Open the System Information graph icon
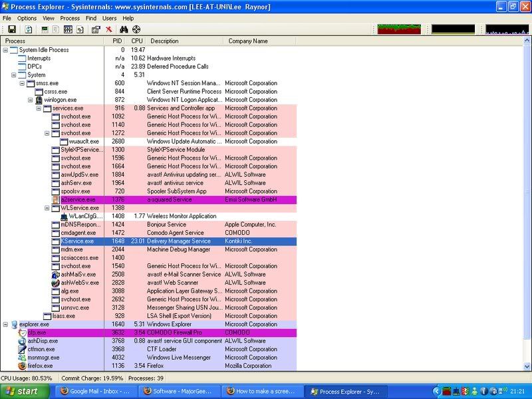This screenshot has width=532, height=399. (x=45, y=29)
